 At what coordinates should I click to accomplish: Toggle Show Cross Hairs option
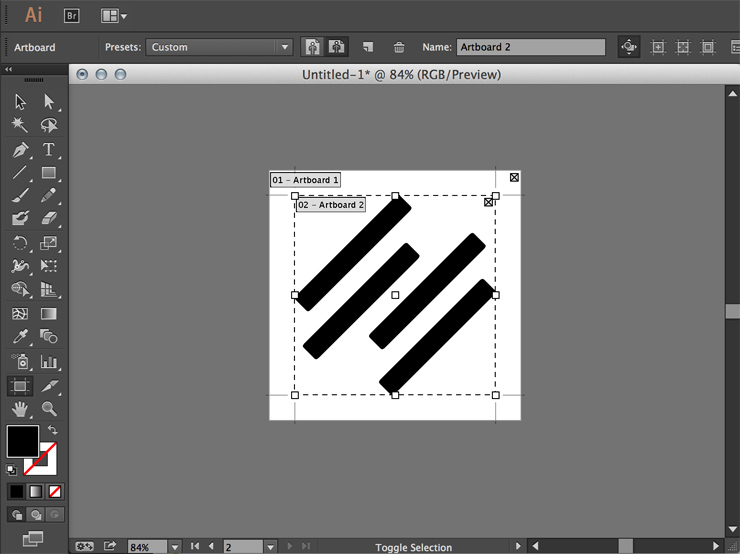pos(683,47)
